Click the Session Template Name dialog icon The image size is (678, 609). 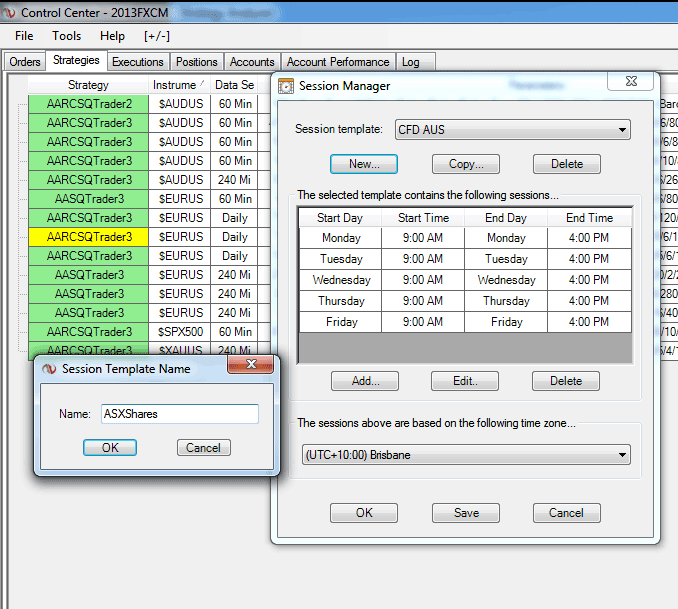coord(49,369)
